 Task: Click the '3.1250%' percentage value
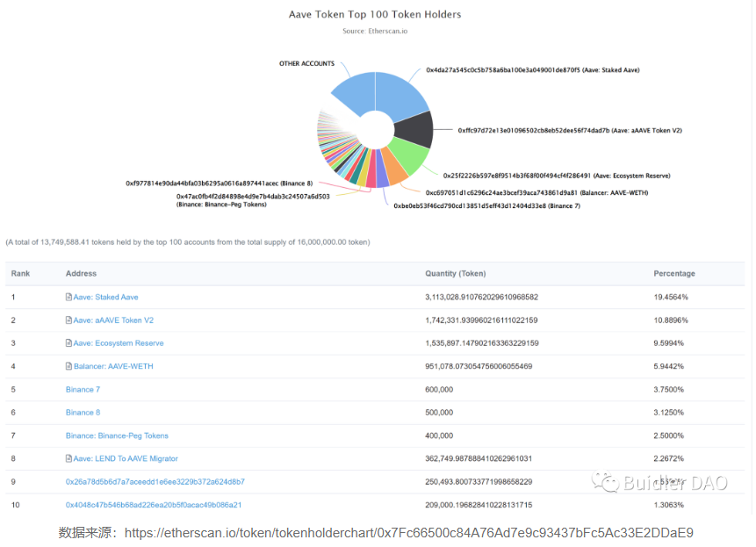pyautogui.click(x=669, y=413)
